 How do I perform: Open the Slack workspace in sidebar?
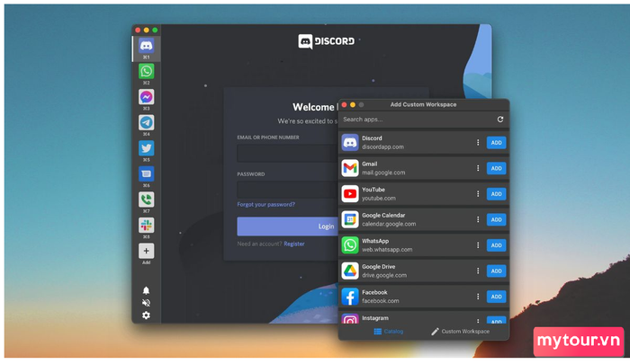coord(146,226)
